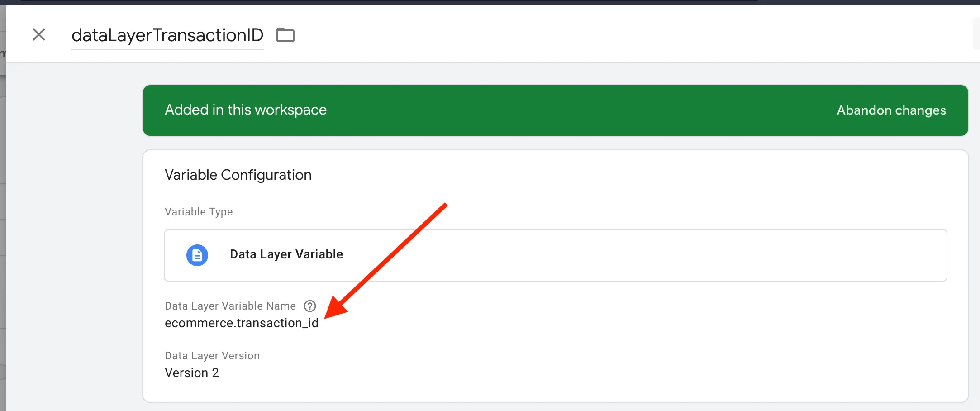Click Abandon changes in the green banner

pyautogui.click(x=891, y=110)
